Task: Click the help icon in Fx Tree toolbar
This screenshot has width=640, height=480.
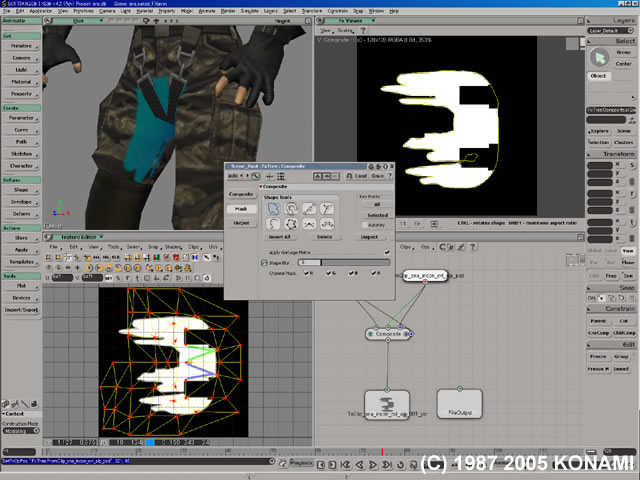Action: (x=472, y=247)
